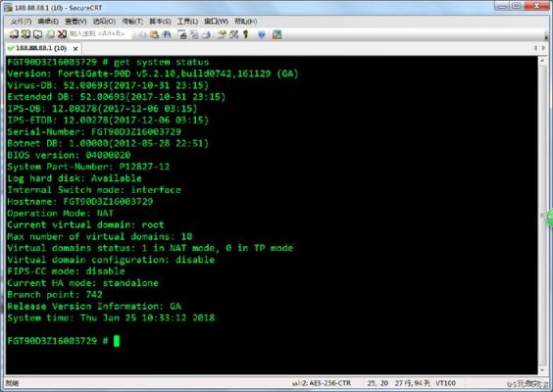Screen dimensions: 553x392
Task: Click the host input field in toolbar
Action: (x=101, y=34)
